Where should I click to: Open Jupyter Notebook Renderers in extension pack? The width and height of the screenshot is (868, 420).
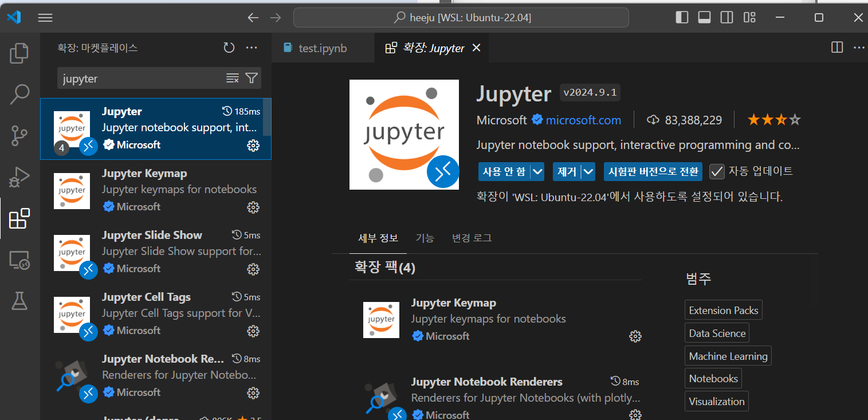coord(487,382)
